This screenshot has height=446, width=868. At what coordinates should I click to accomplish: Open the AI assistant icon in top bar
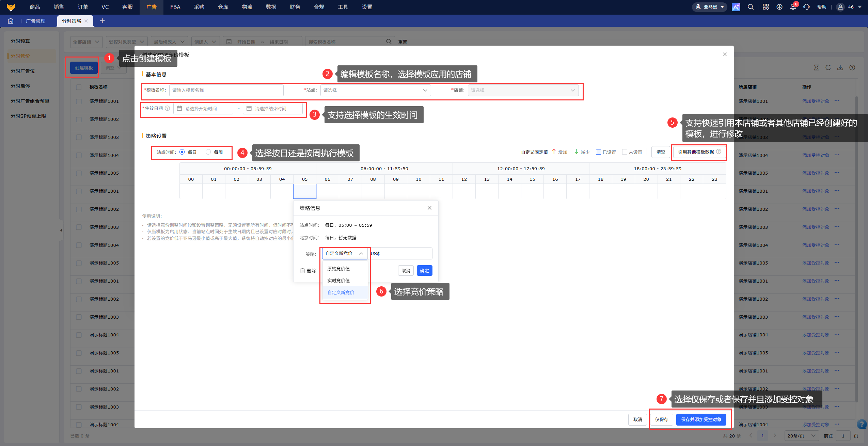click(x=736, y=7)
